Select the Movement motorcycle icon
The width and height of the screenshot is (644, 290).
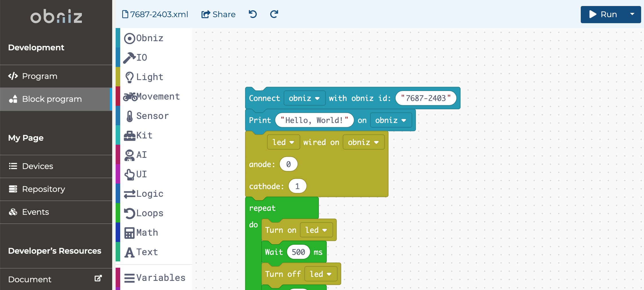click(x=130, y=97)
